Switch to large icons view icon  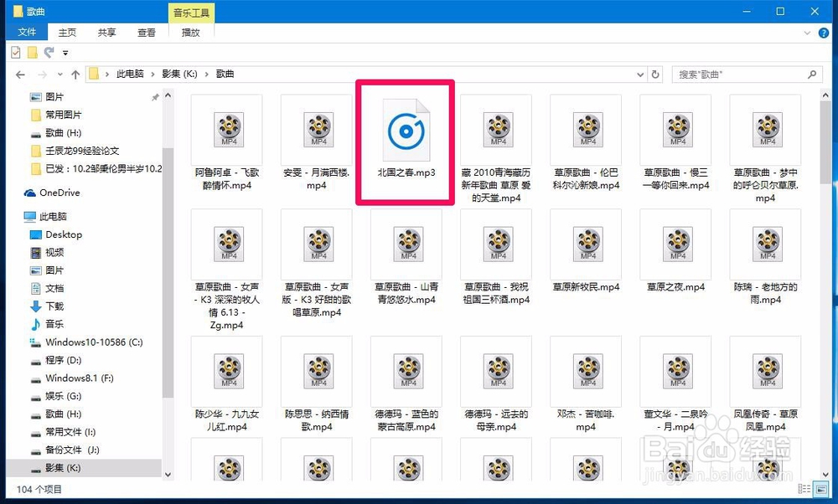820,489
